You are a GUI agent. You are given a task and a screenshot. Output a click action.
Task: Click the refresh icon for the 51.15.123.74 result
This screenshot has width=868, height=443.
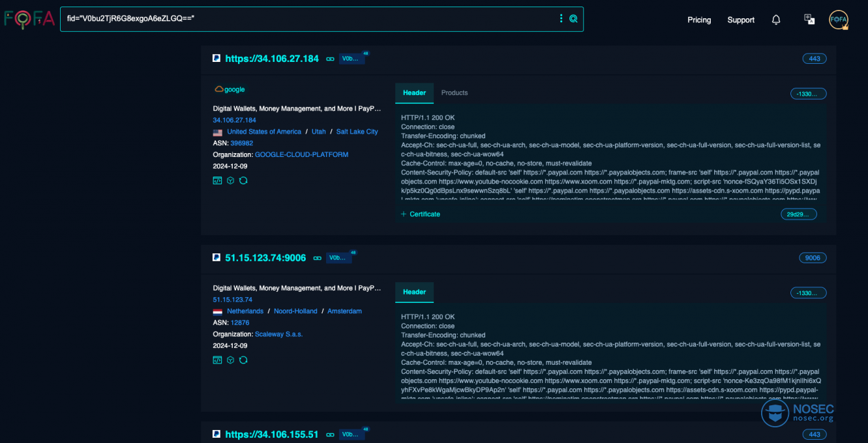(x=243, y=360)
